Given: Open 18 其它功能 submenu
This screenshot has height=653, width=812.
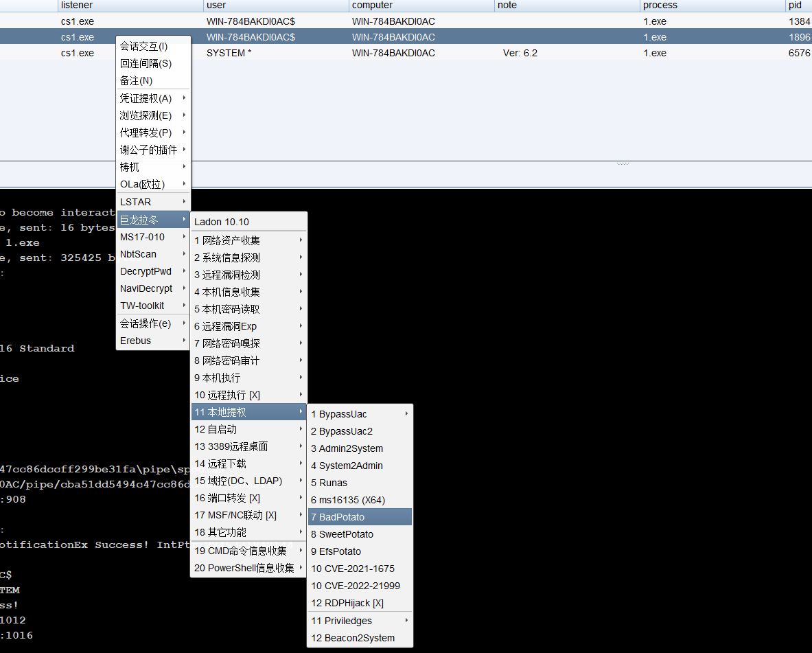Looking at the screenshot, I should point(248,532).
